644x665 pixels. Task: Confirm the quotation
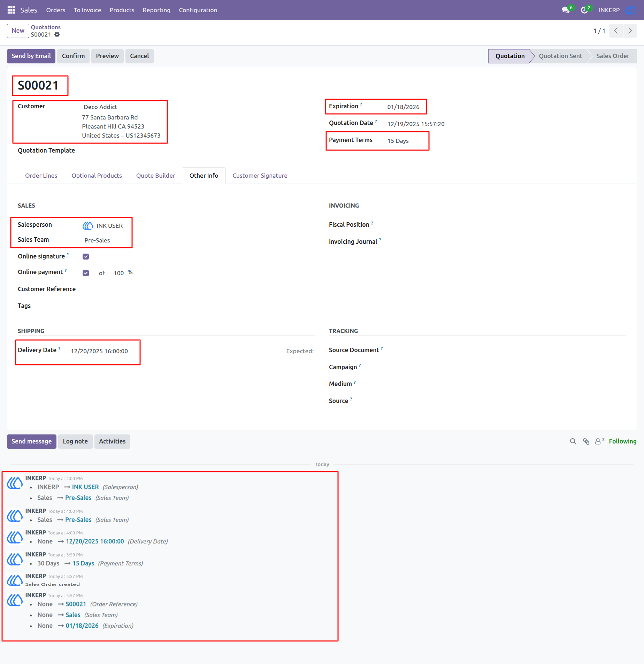coord(73,56)
